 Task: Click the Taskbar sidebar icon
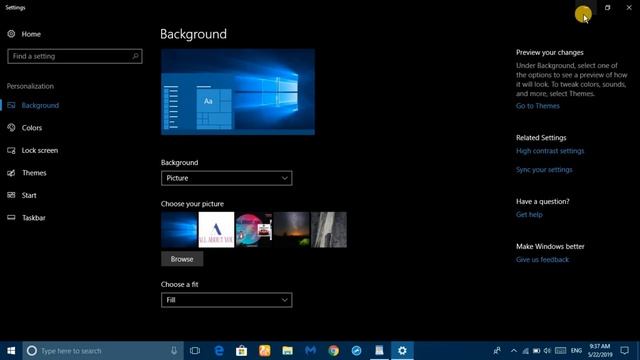(x=11, y=218)
